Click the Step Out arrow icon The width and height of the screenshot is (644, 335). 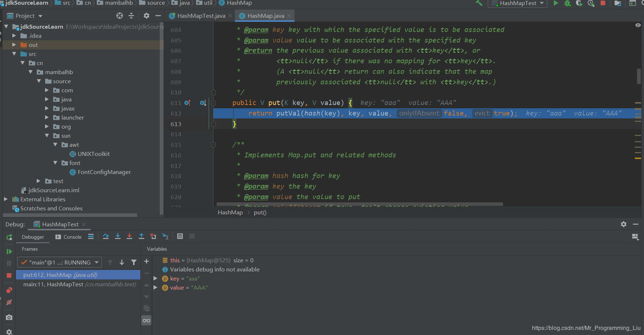coord(141,237)
